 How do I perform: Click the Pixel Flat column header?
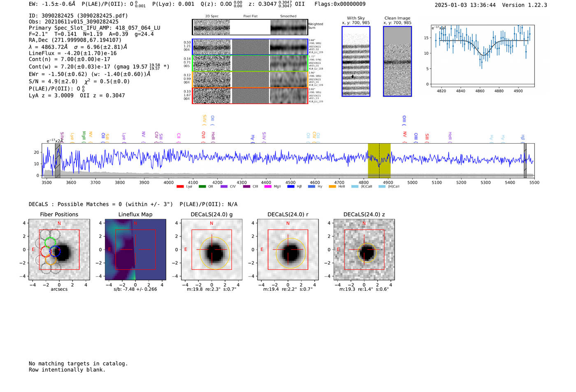(250, 16)
